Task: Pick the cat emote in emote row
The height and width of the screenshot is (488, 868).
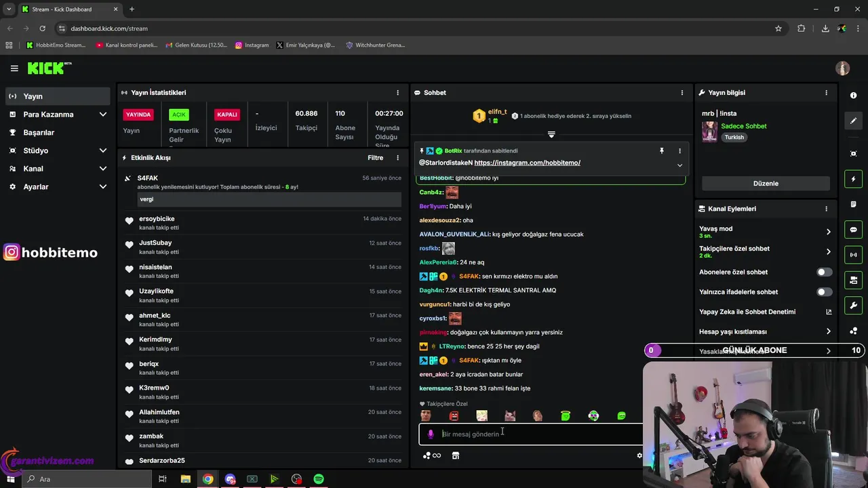Action: click(509, 415)
